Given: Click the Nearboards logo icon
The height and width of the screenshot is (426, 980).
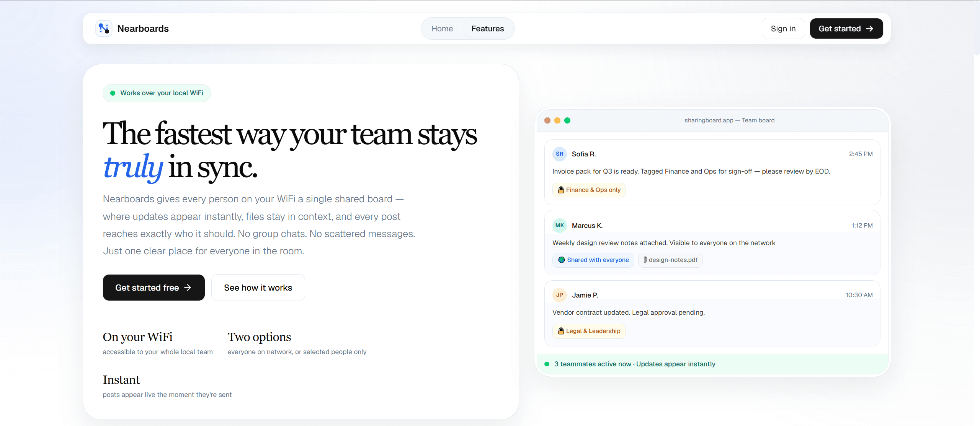Looking at the screenshot, I should [104, 29].
